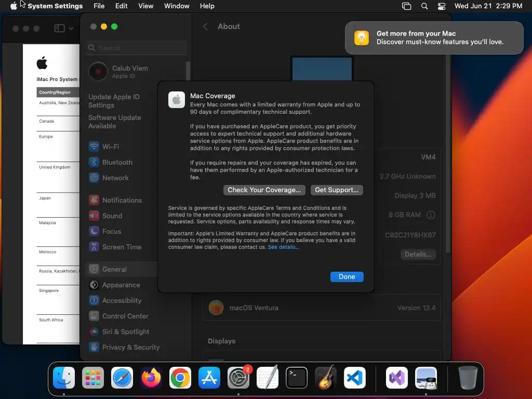Image resolution: width=532 pixels, height=399 pixels.
Task: Expand the sidebar view dropdown in background window
Action: point(71,29)
